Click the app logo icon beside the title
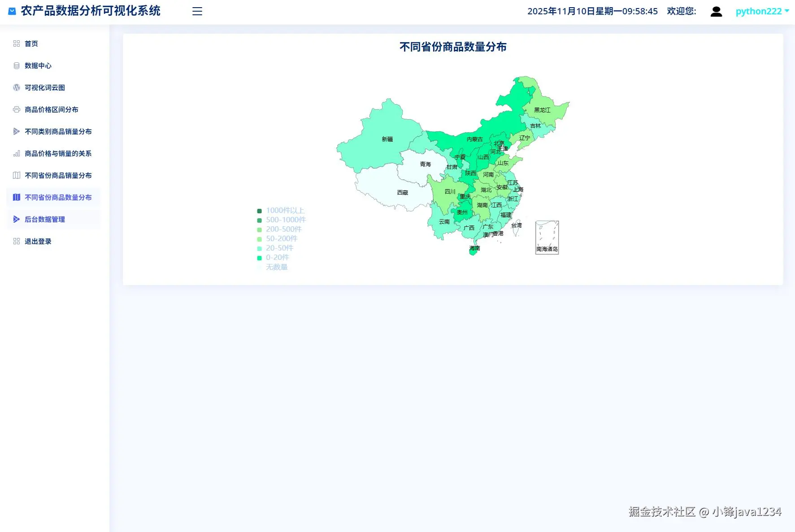 click(12, 11)
